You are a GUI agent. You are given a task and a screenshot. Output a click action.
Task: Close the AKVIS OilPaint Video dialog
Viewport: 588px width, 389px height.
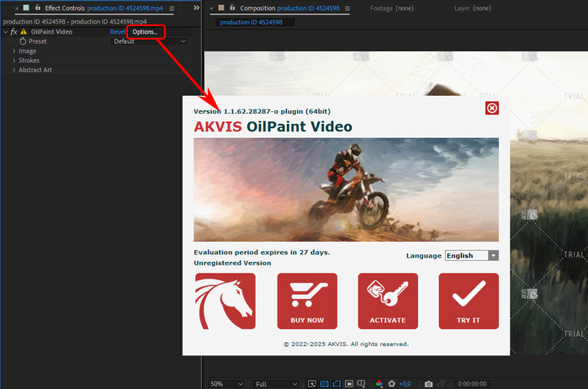point(491,108)
